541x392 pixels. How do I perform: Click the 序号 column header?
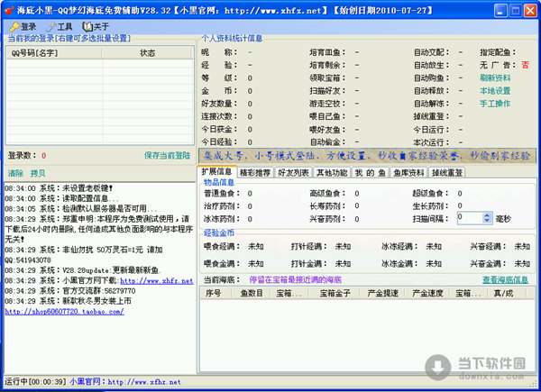pos(216,294)
